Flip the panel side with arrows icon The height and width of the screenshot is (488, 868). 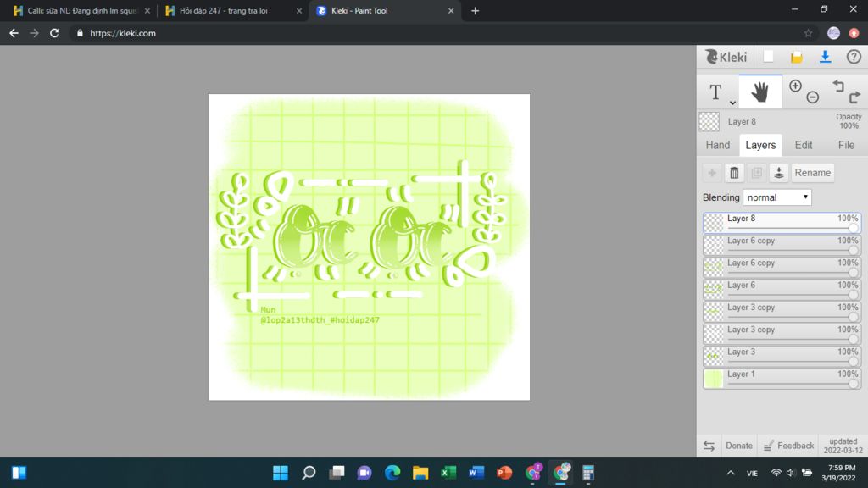tap(709, 446)
